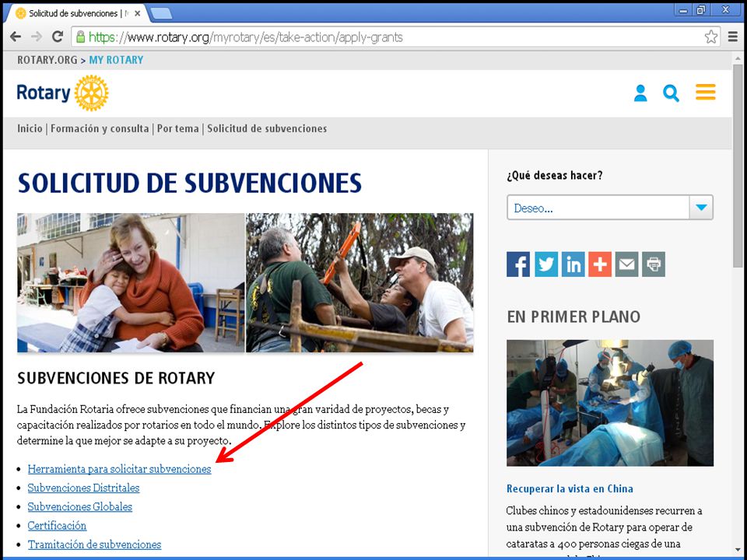Close the Solicitud de subvenciones tab

(x=137, y=13)
